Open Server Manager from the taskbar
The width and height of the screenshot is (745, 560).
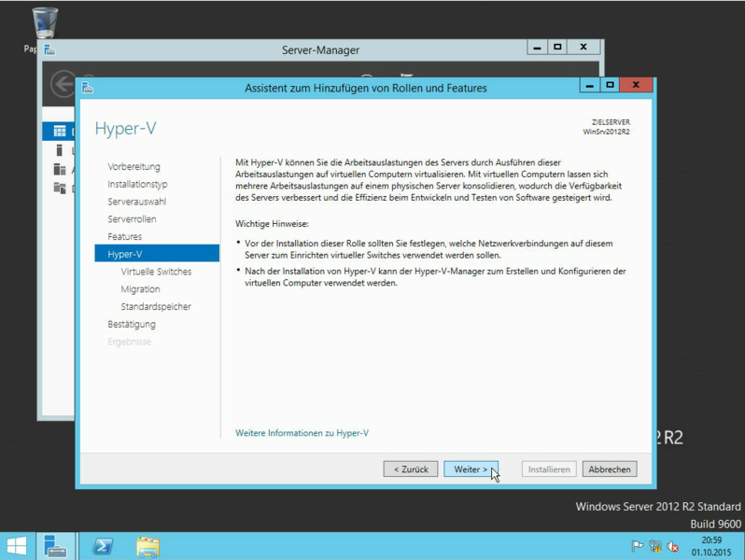tap(55, 546)
